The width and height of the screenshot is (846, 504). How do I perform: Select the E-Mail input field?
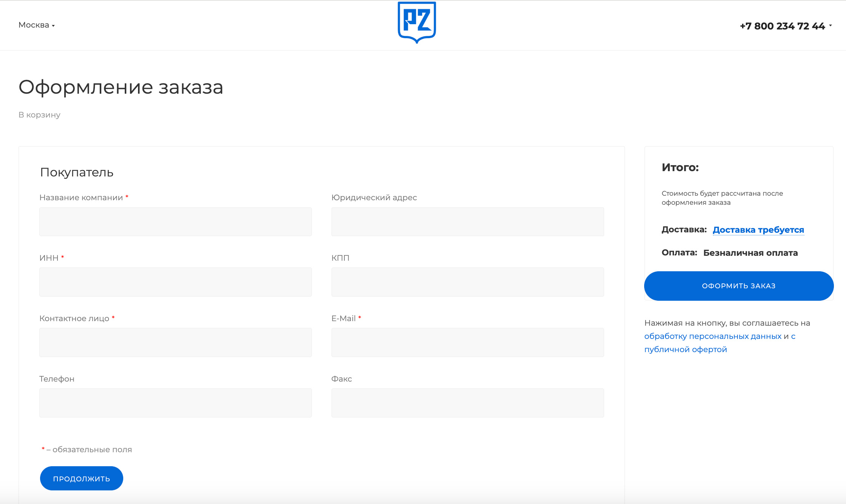pos(468,342)
